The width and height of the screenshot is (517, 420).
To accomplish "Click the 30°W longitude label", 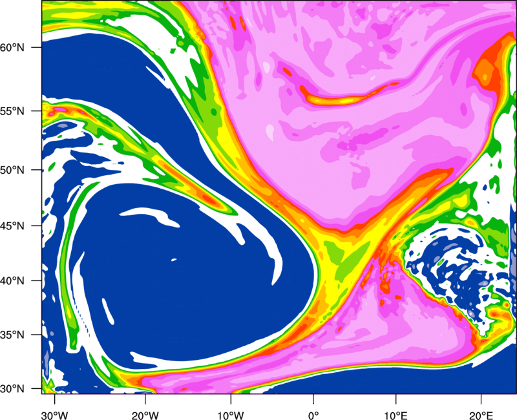I will tap(54, 415).
